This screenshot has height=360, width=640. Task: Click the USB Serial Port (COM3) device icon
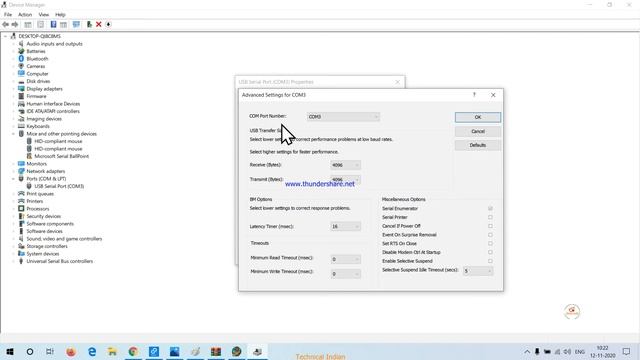(x=29, y=186)
